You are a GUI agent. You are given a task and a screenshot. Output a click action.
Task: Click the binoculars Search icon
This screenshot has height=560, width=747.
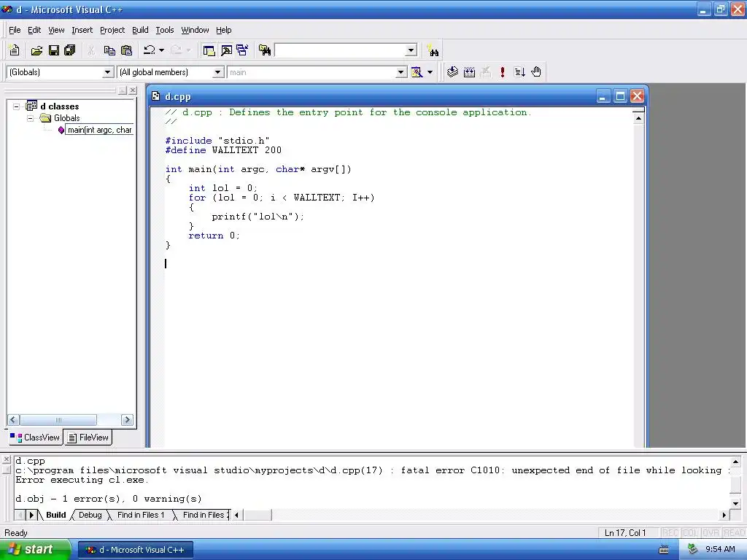(x=433, y=50)
